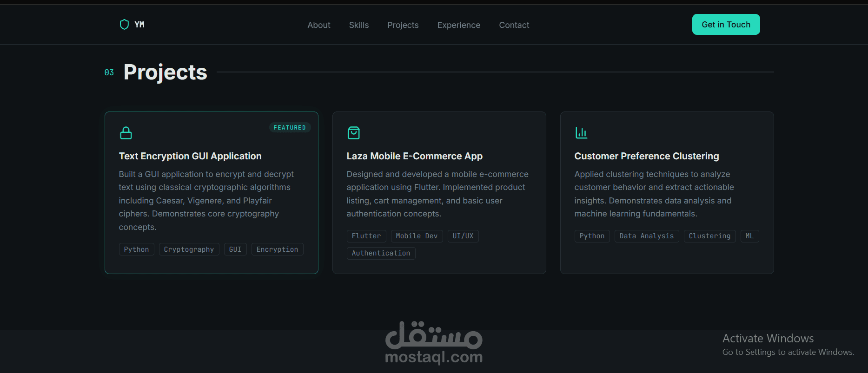Open the Experience nav link

coord(459,25)
